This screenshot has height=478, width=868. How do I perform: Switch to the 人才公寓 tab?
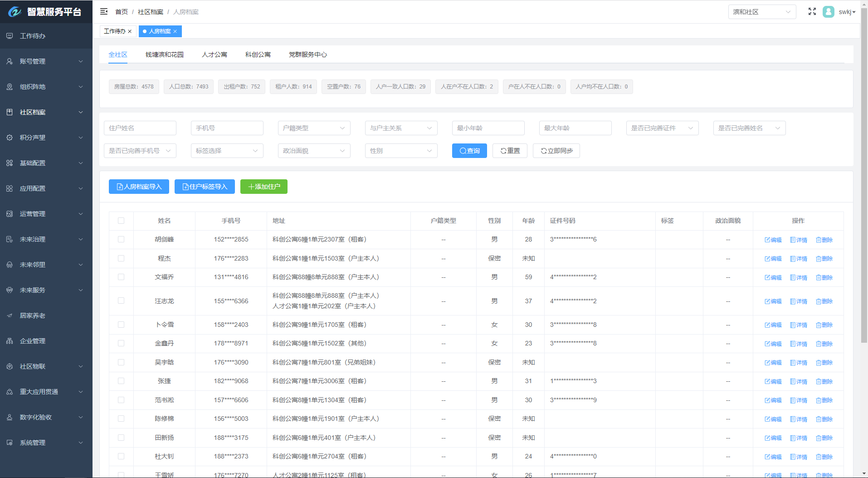pyautogui.click(x=215, y=54)
